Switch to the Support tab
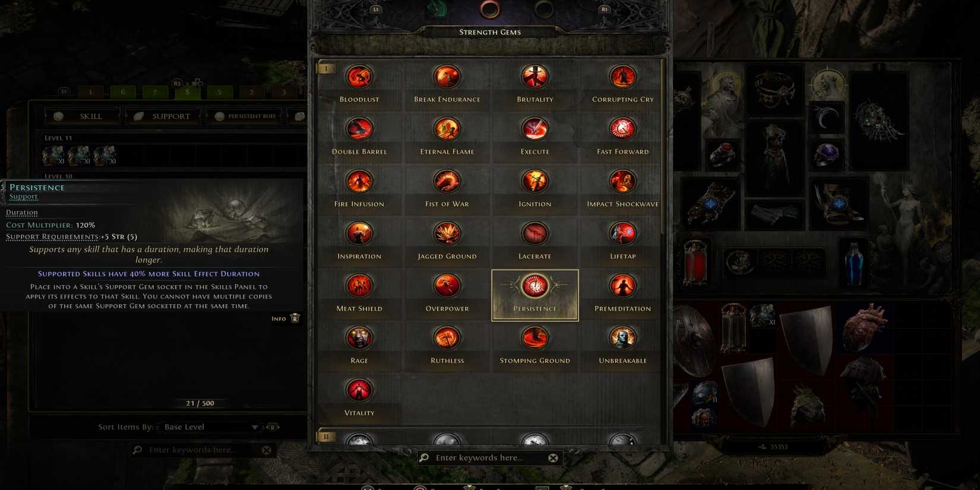 [163, 116]
